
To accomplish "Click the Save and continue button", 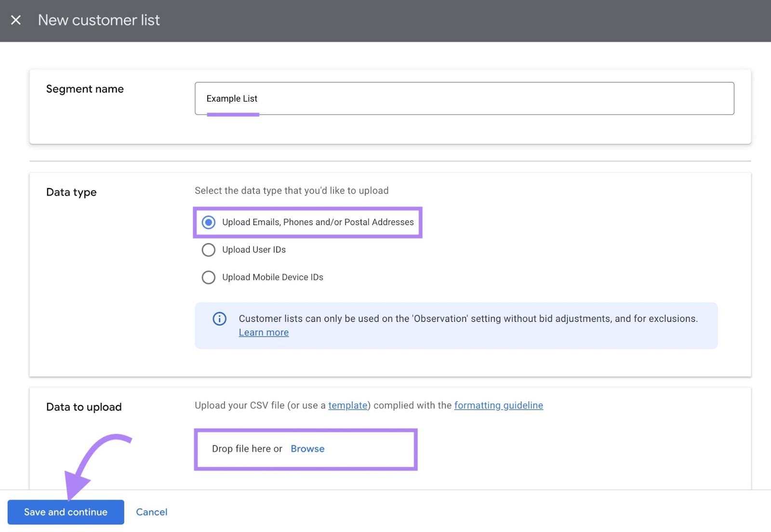I will (66, 512).
